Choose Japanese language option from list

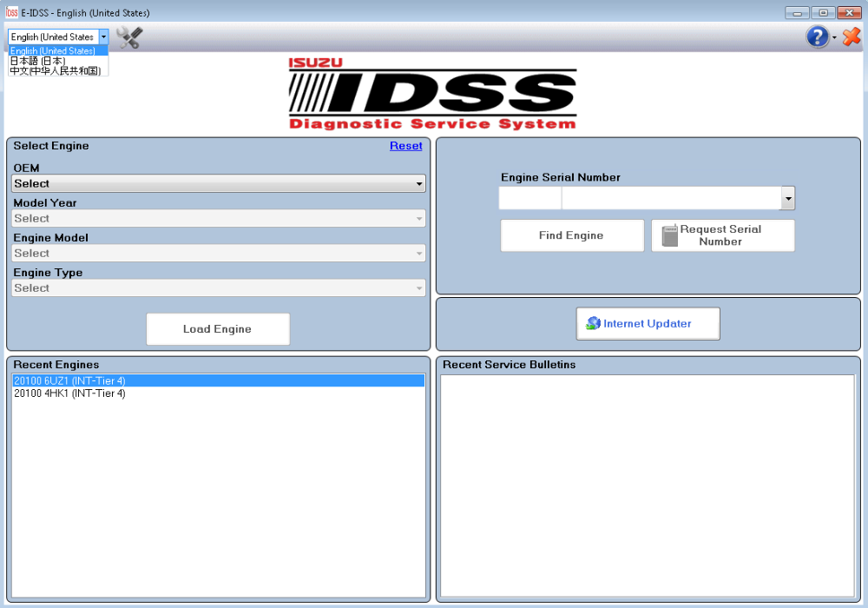click(x=37, y=61)
